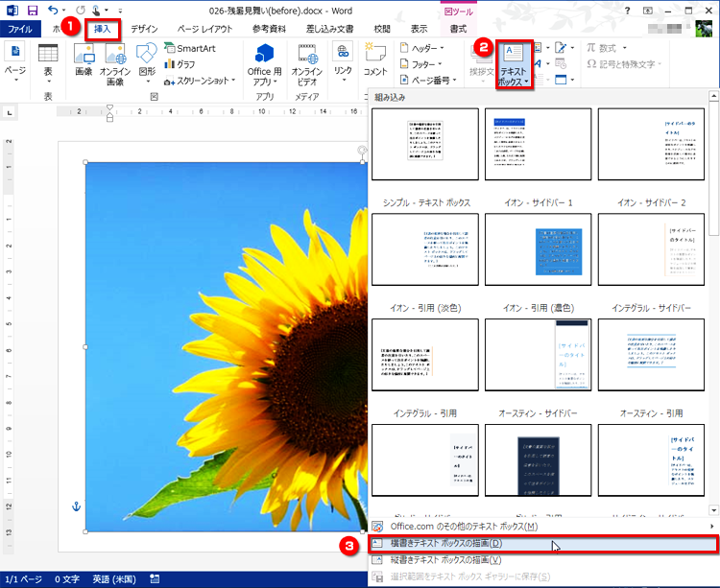This screenshot has height=588, width=720.
Task: Open the ページ番号 dropdown
Action: pos(428,81)
